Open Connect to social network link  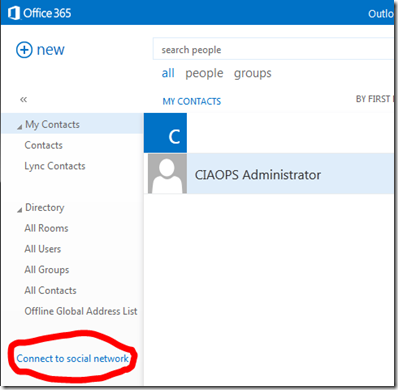point(72,358)
